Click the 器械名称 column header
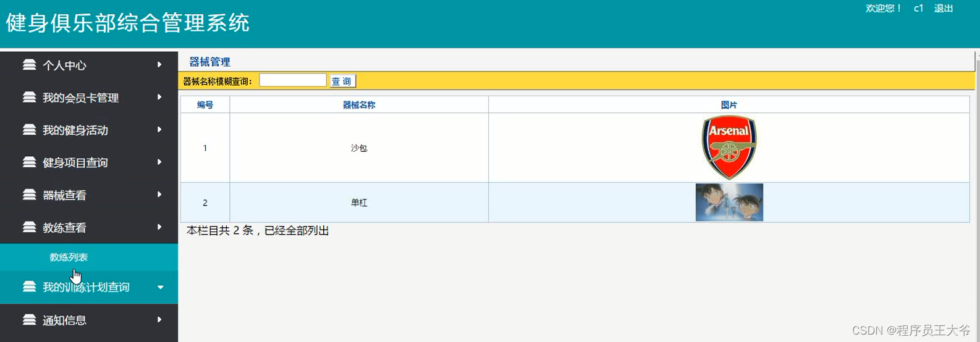This screenshot has width=980, height=342. [x=359, y=105]
